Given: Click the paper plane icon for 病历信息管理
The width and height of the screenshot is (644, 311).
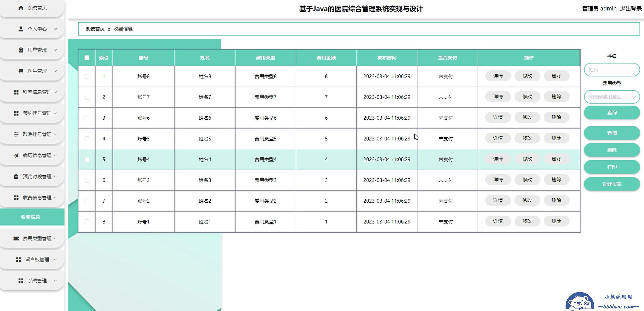Looking at the screenshot, I should click(16, 155).
